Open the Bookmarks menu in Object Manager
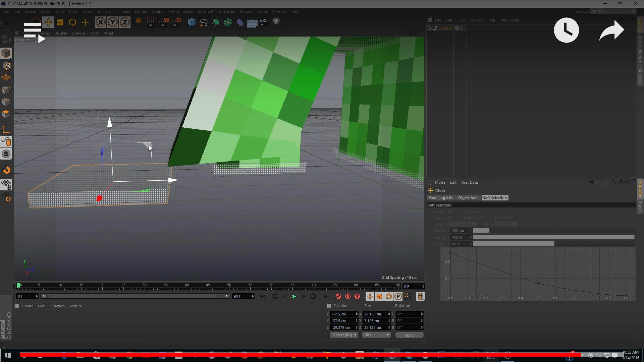This screenshot has width=644, height=362. coord(510,20)
